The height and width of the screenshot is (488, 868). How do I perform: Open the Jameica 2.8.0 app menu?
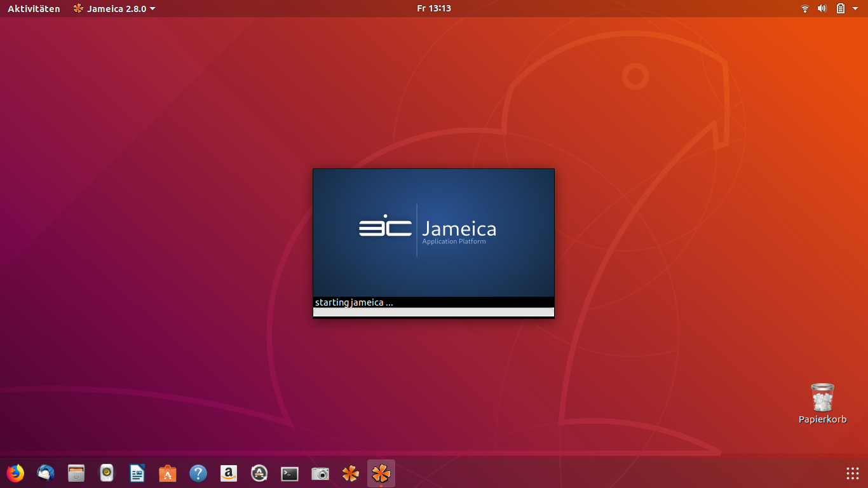(114, 8)
